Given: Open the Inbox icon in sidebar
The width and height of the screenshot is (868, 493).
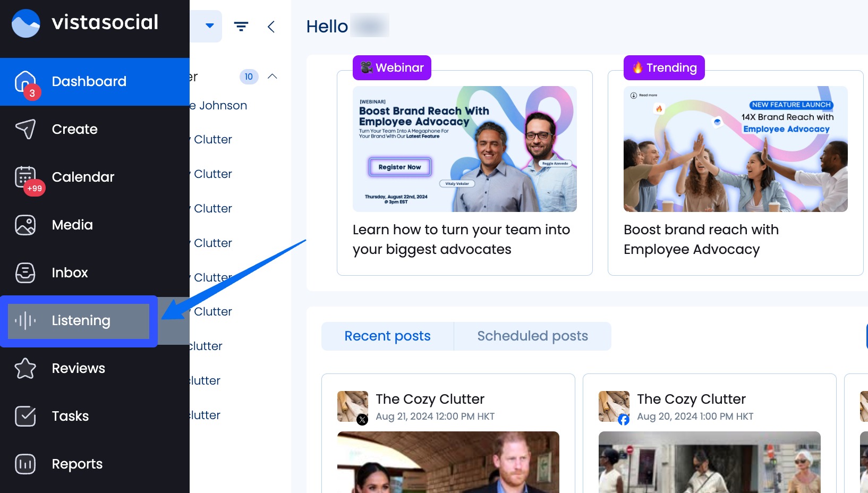Looking at the screenshot, I should tap(25, 273).
